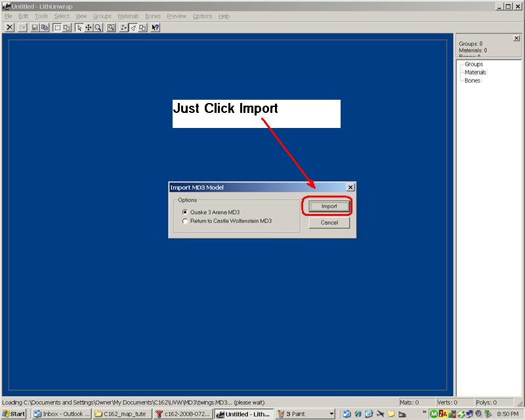
Task: Switch to c162-2008-072 taskbar button
Action: pos(183,414)
